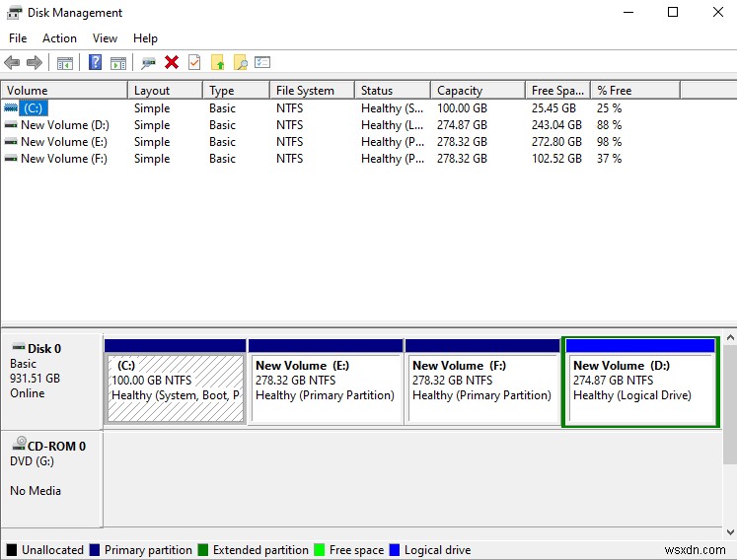
Task: Click the CD-ROM 0 DVD (G:) label panel
Action: click(51, 478)
